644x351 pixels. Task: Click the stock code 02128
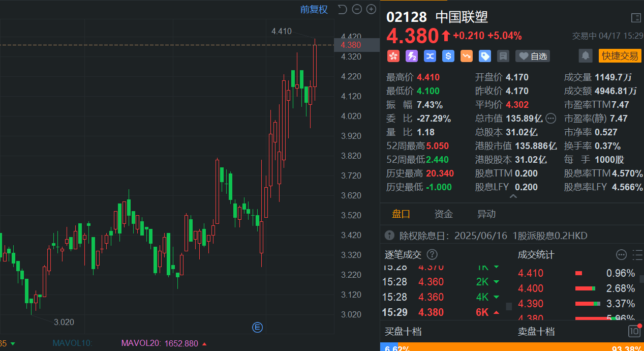pos(407,17)
